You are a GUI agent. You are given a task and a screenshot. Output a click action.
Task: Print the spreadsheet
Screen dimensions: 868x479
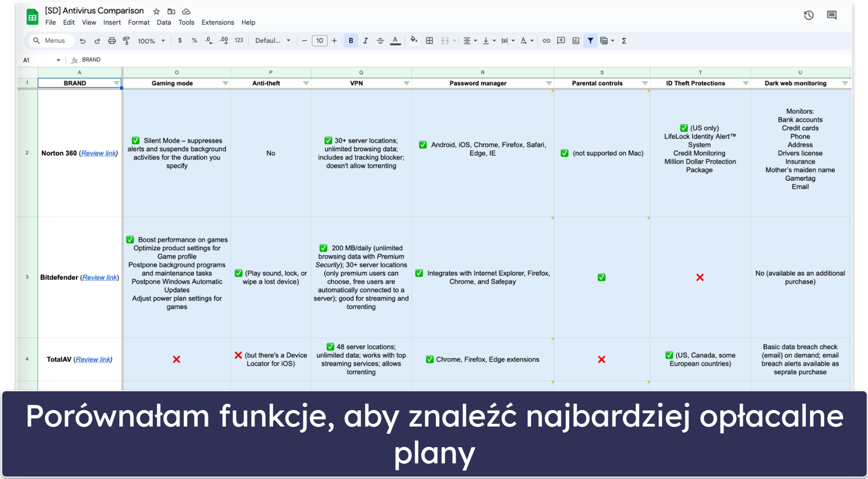(x=112, y=41)
